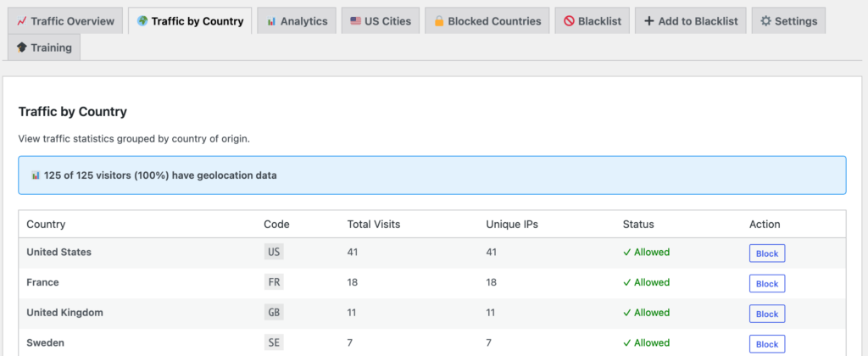
Task: Click the description text under the heading
Action: click(x=134, y=138)
